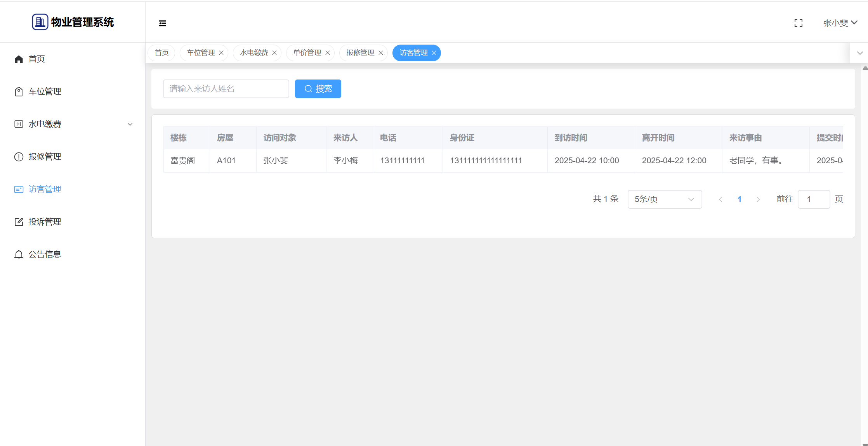Screen dimensions: 868x446
Task: Open 车位管理 from the sidebar
Action: [45, 92]
